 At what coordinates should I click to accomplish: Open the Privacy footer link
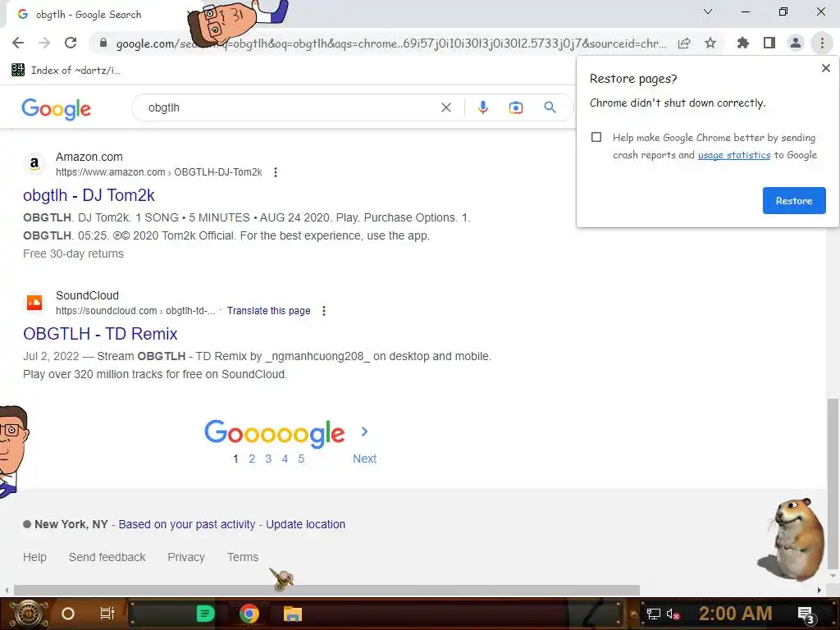(186, 557)
